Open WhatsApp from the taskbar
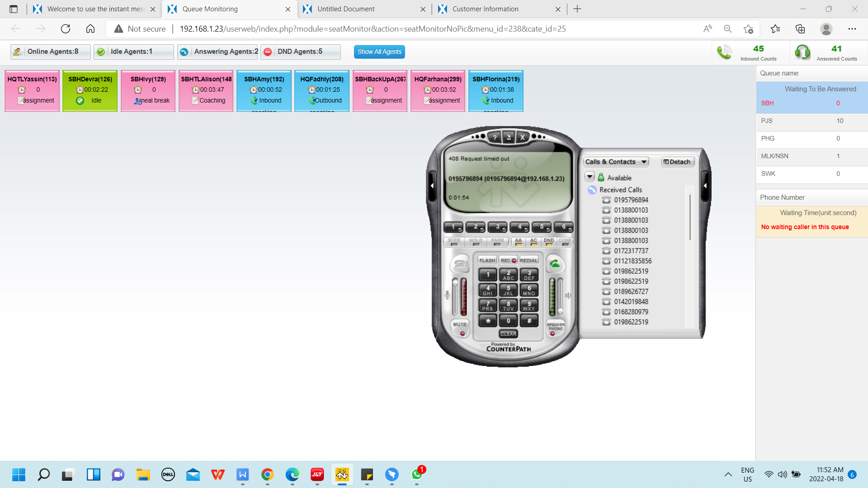The width and height of the screenshot is (868, 488). tap(417, 474)
